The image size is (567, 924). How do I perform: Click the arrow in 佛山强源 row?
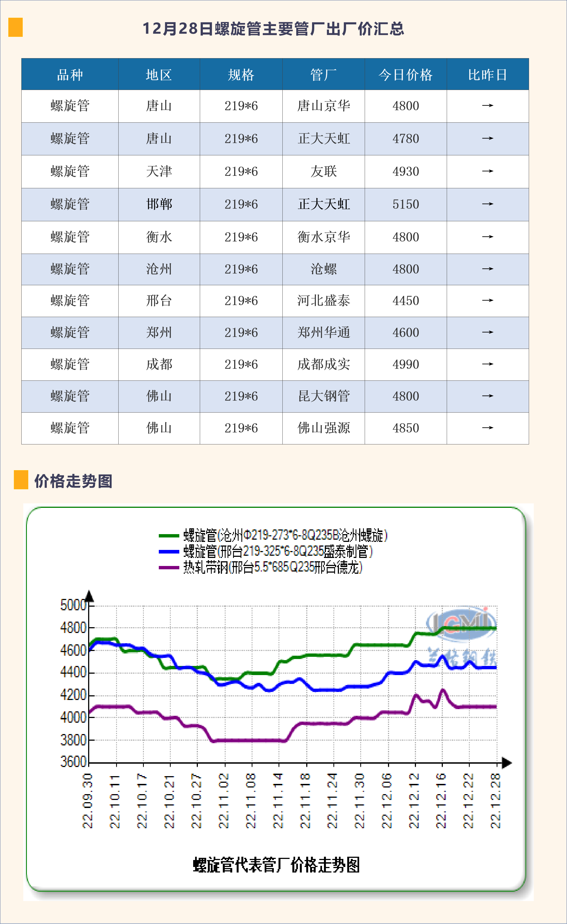point(487,428)
